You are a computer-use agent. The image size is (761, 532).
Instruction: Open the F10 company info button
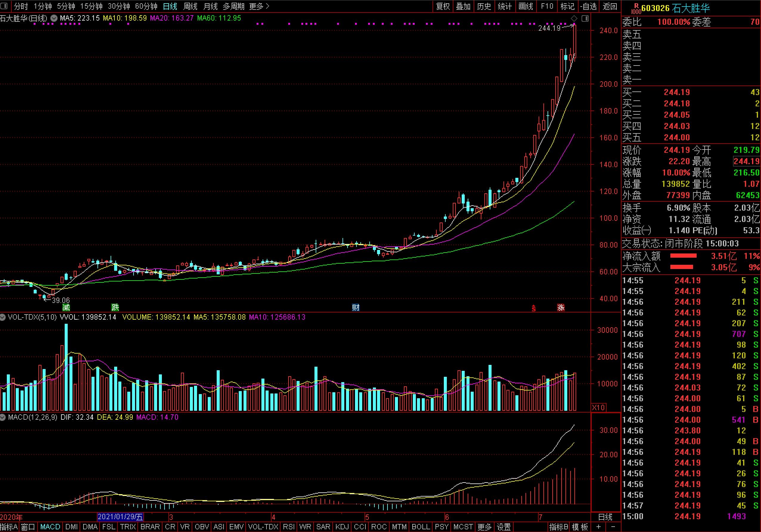547,6
